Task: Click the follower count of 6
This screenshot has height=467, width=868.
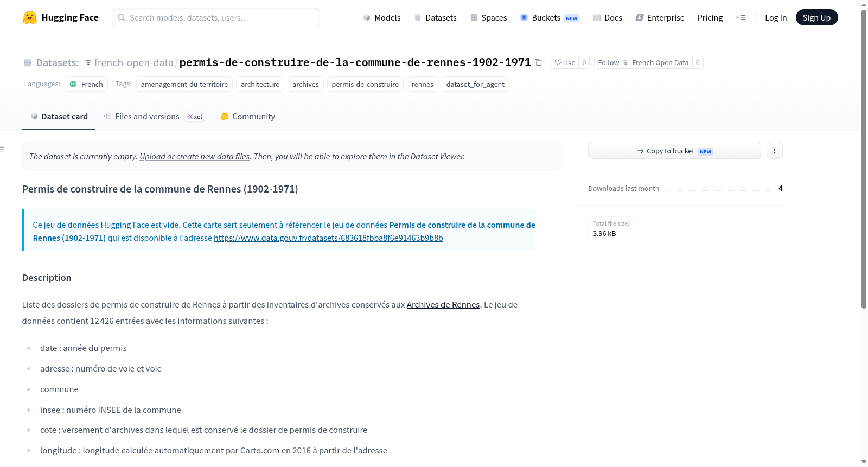Action: [x=698, y=62]
